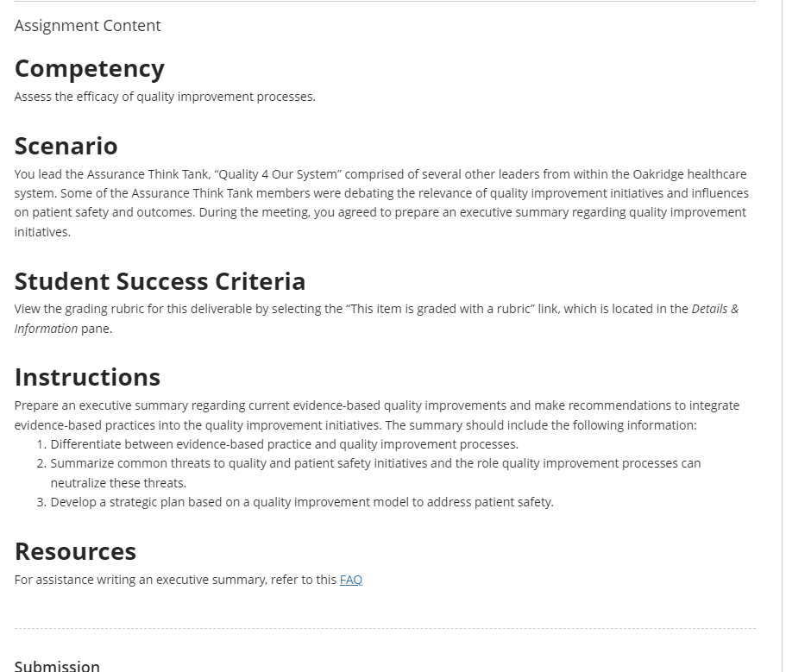This screenshot has width=786, height=672.
Task: Click the 'Assess the efficacy' competency sentence
Action: 165,97
